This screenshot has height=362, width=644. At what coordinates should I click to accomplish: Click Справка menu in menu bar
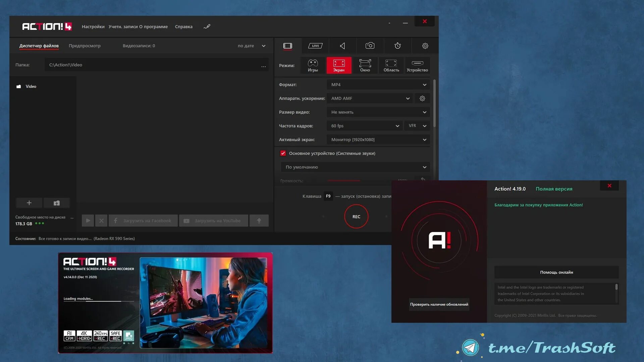[x=184, y=26]
